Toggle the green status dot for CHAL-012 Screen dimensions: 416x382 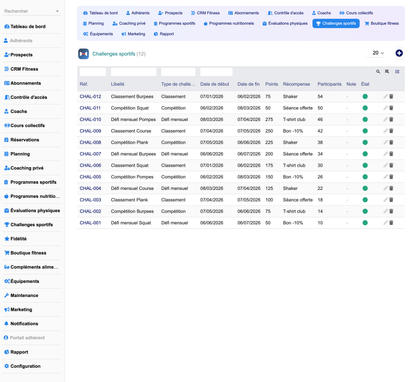point(365,96)
